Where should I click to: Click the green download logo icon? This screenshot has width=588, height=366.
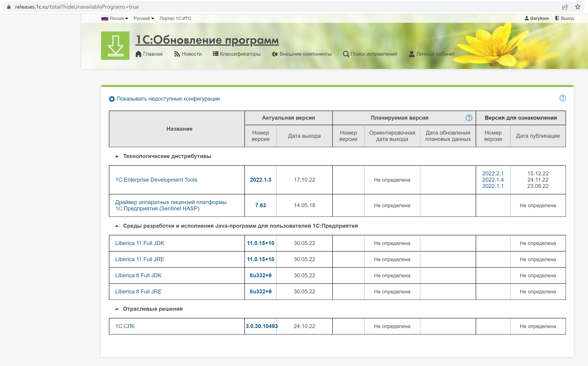(115, 45)
